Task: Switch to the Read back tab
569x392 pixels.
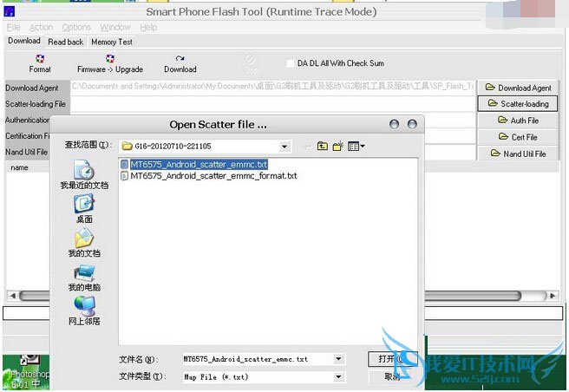Action: 66,42
